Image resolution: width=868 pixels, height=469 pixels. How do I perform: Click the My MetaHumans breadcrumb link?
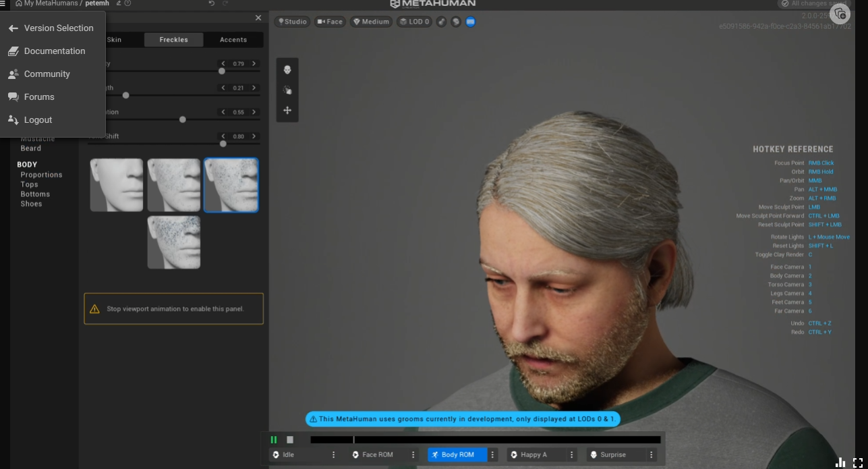tap(51, 3)
